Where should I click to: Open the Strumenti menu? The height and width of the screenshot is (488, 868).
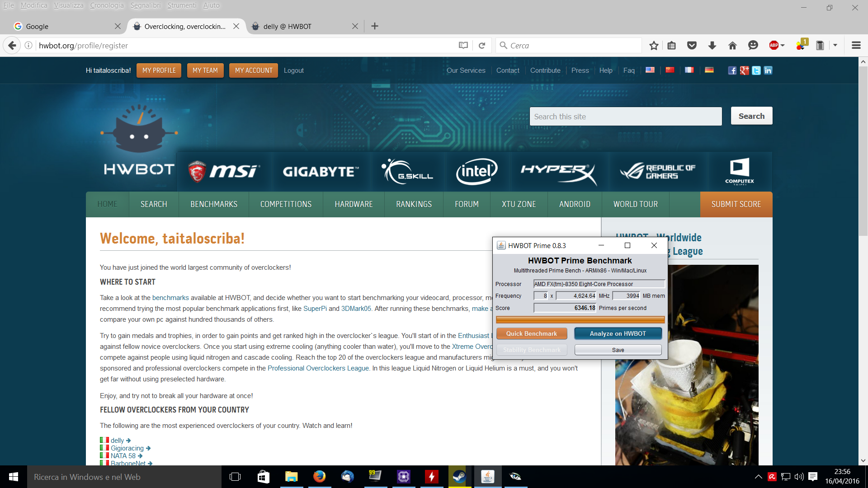(182, 5)
